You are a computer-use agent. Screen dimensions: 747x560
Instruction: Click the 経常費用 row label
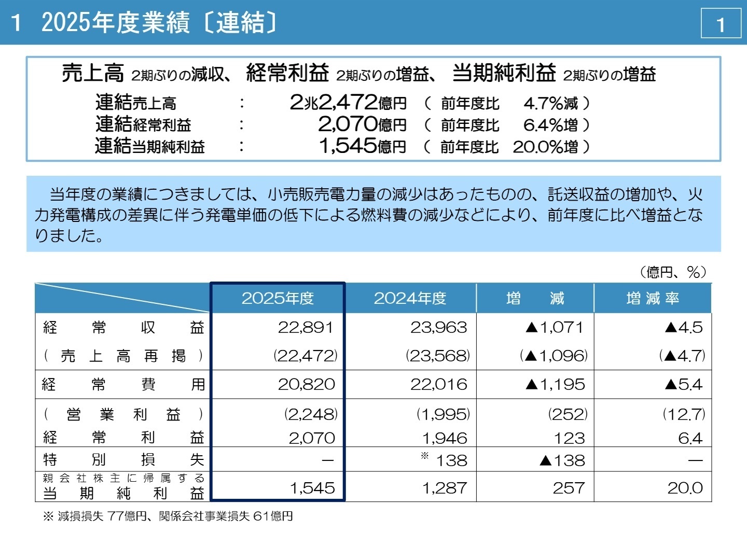(x=123, y=384)
